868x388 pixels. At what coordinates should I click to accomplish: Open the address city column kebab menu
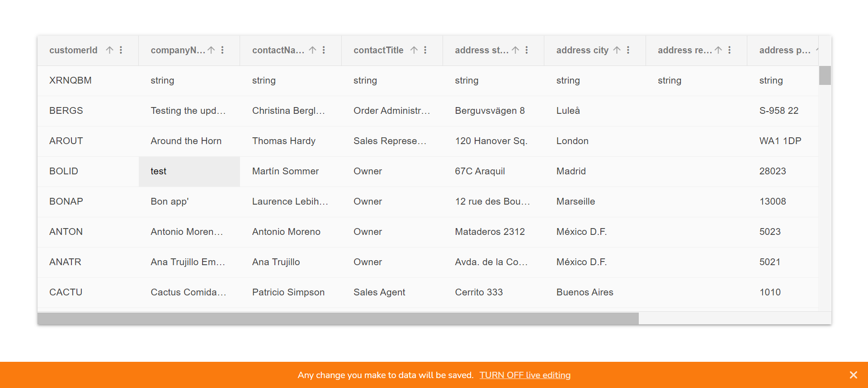[628, 50]
